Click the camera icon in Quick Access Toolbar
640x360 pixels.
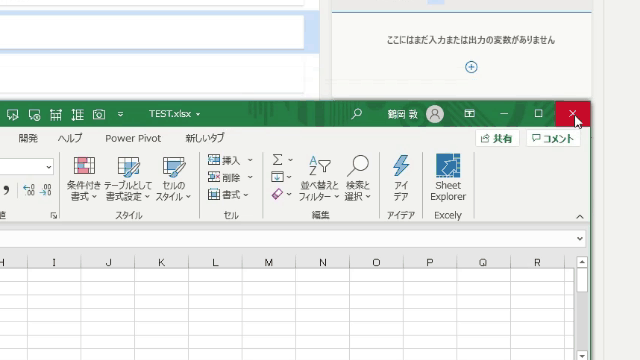tap(99, 114)
